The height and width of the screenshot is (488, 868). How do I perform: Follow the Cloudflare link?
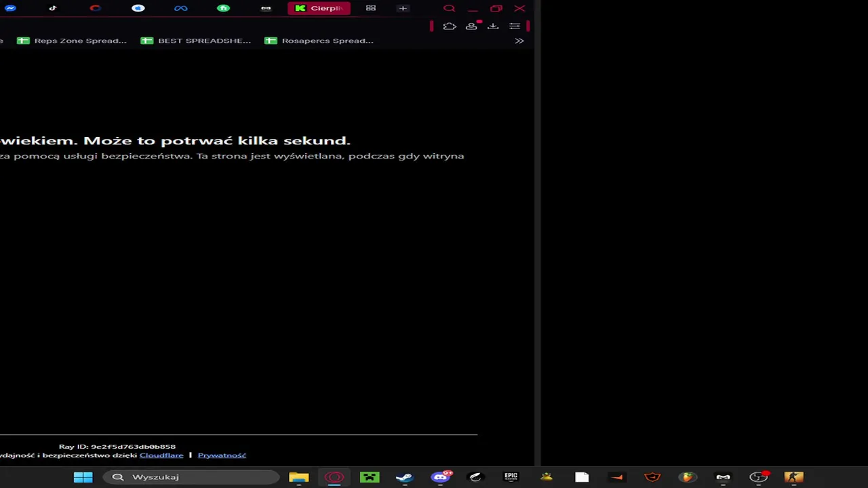point(161,455)
